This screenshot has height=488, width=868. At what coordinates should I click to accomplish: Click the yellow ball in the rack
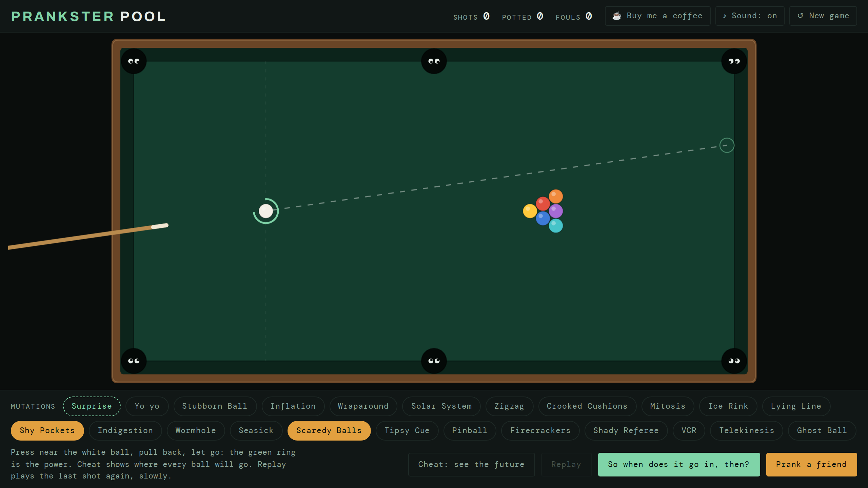pyautogui.click(x=530, y=211)
